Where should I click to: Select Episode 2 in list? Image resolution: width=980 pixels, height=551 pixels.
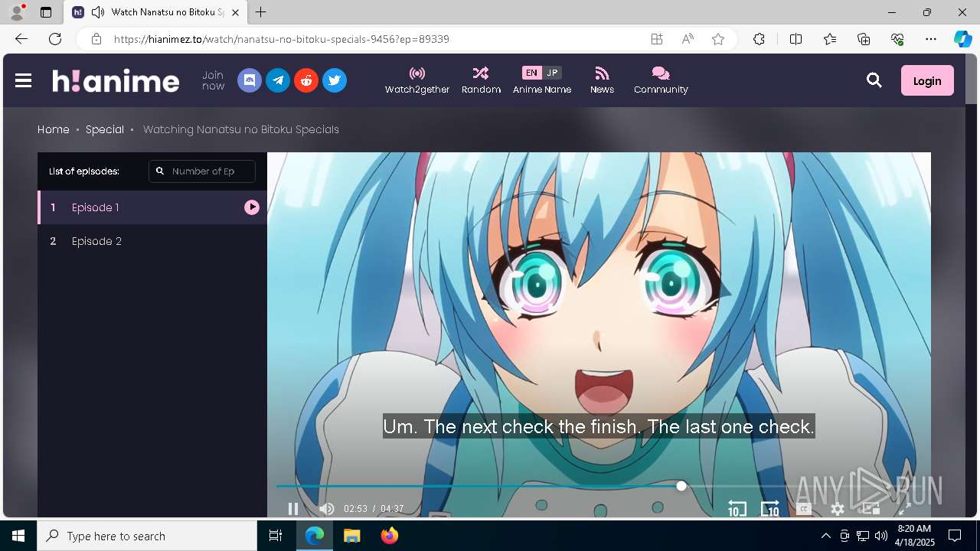coord(152,241)
